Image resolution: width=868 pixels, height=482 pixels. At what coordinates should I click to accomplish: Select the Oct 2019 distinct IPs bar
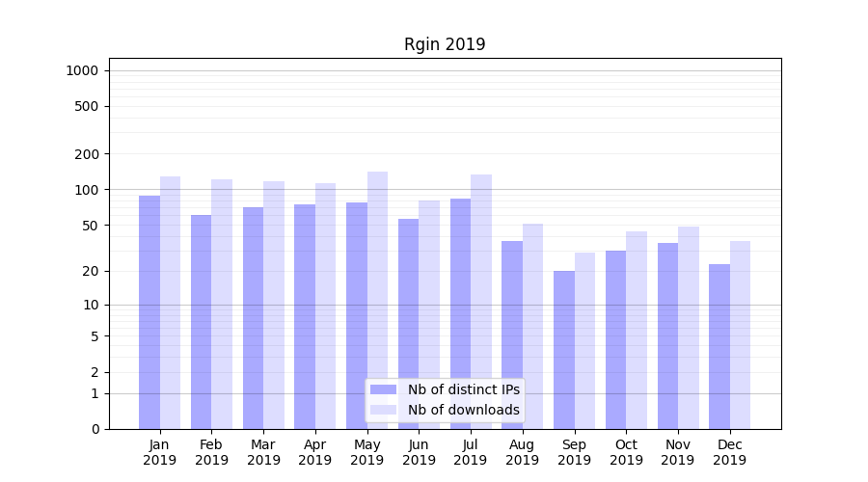pos(615,339)
